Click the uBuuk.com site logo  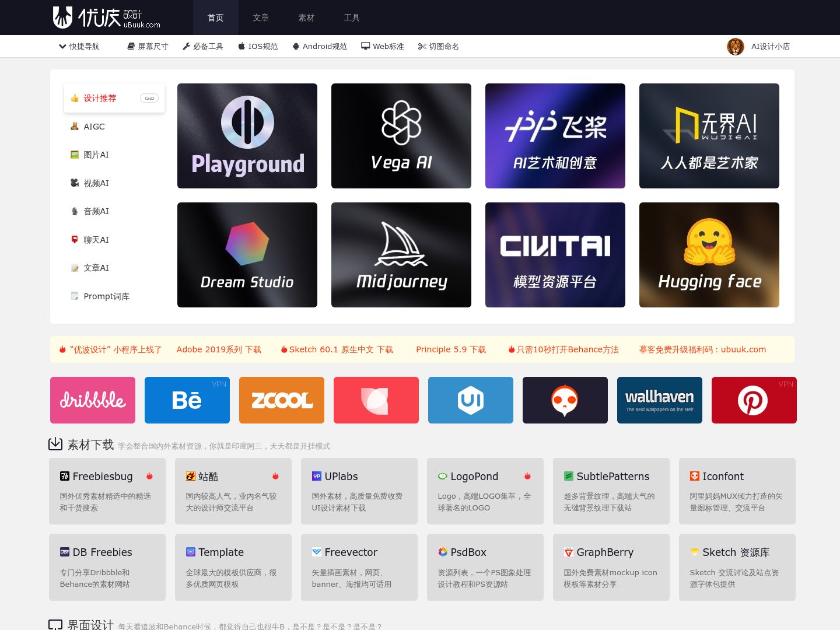[x=107, y=17]
